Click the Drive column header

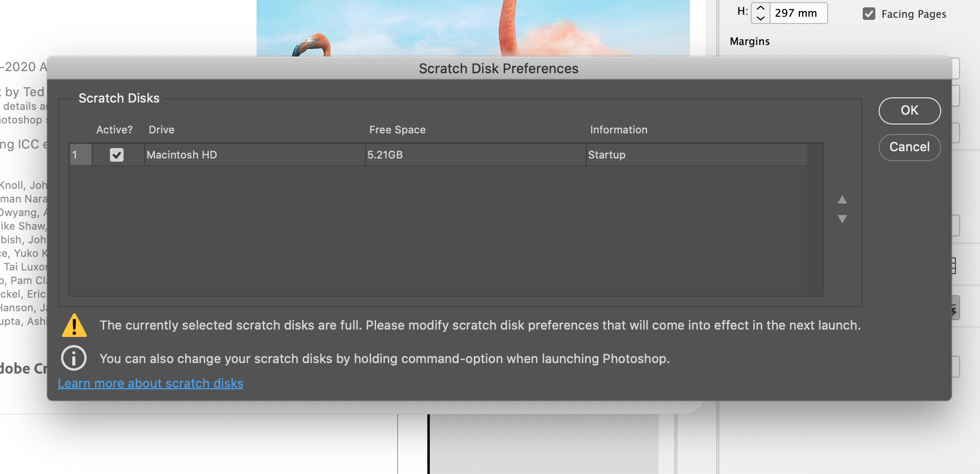(161, 129)
